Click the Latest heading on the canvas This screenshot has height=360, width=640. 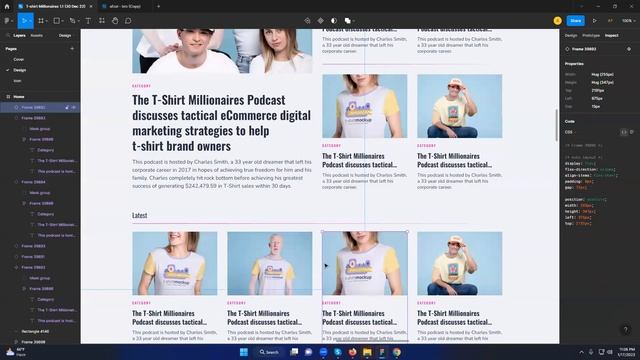(140, 215)
